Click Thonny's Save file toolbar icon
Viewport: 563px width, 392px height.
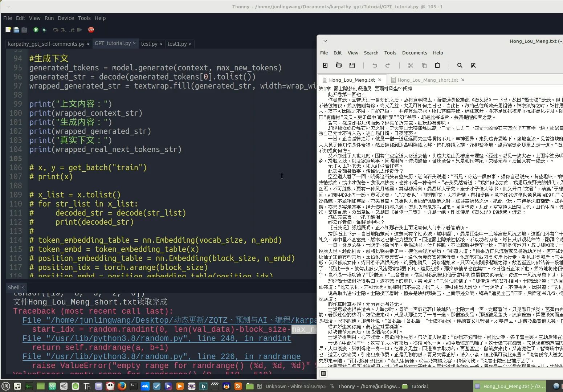[x=24, y=30]
